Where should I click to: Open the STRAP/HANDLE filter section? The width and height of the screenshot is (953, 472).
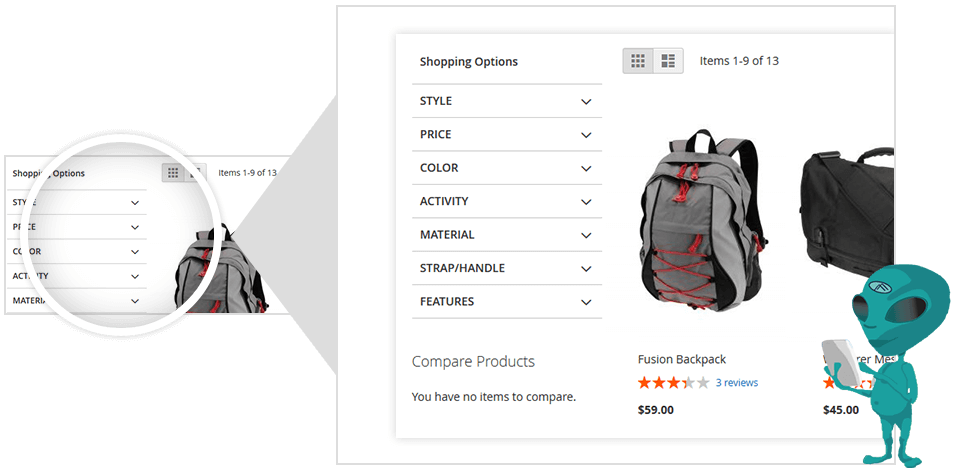[x=507, y=268]
